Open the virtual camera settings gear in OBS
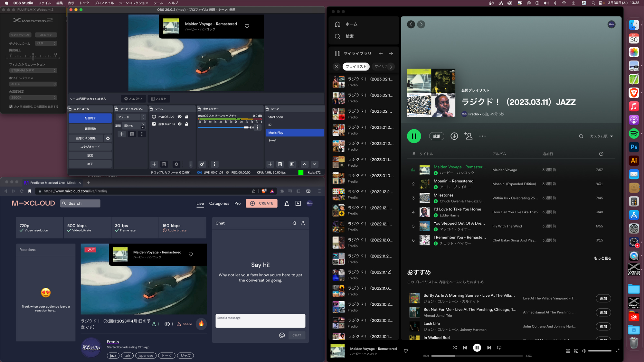This screenshot has width=644, height=362. (108, 138)
